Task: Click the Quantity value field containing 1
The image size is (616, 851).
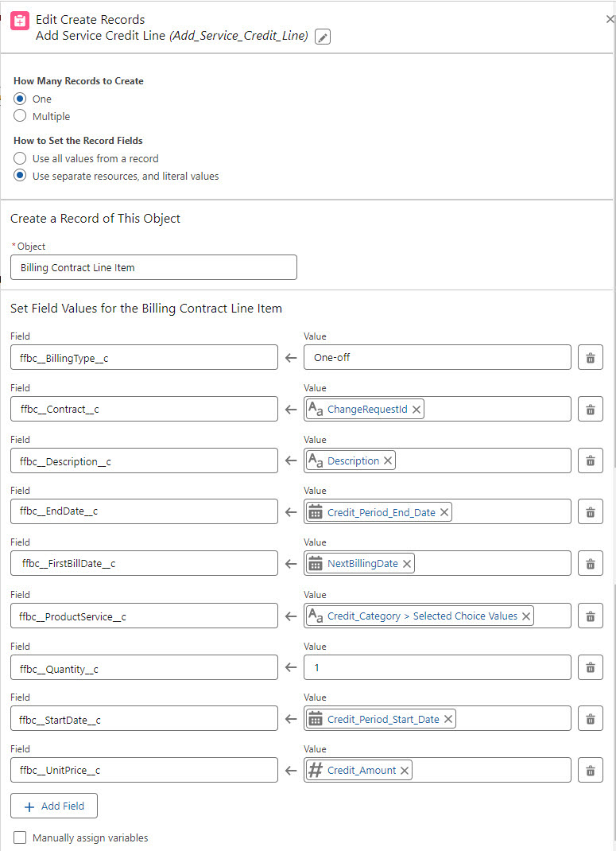Action: (437, 668)
